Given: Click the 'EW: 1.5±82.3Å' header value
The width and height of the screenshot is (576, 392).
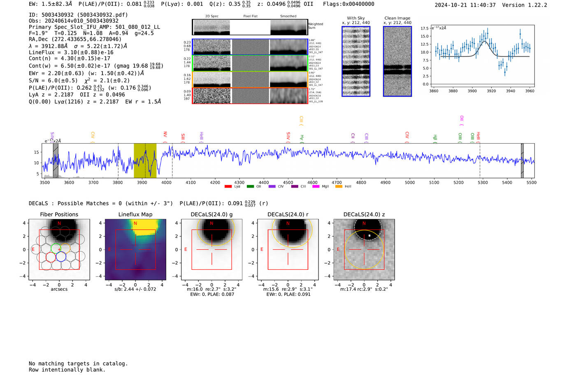Looking at the screenshot, I should [x=51, y=4].
